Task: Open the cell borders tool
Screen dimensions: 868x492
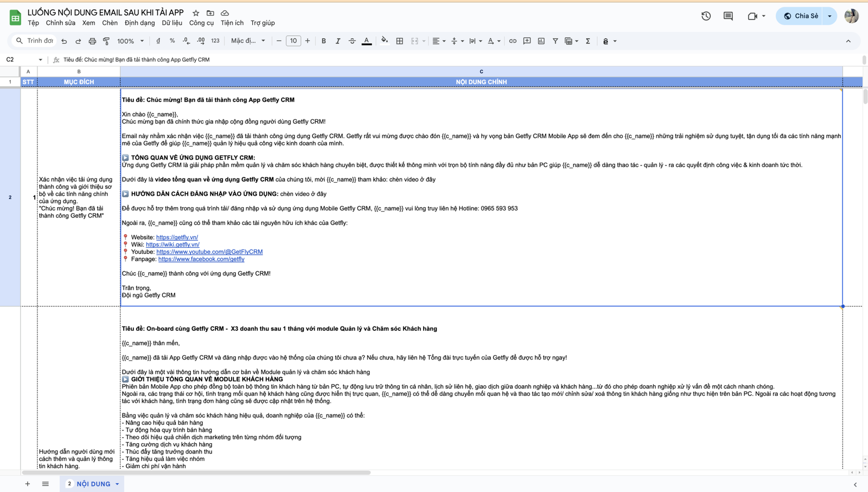Action: pos(400,41)
